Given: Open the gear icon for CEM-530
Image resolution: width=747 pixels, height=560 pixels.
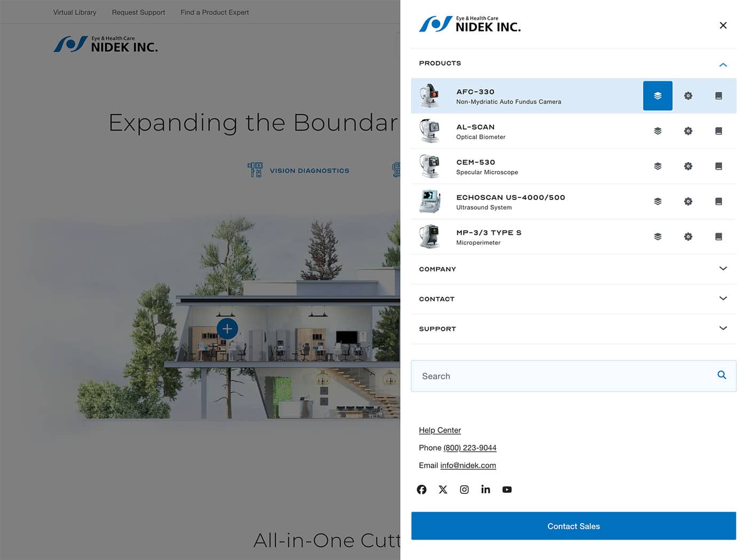Looking at the screenshot, I should (688, 166).
